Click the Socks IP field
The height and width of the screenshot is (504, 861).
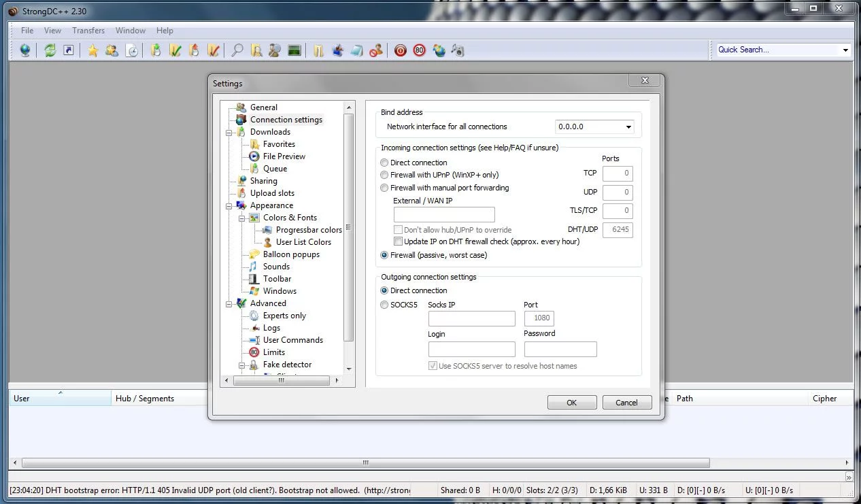471,318
